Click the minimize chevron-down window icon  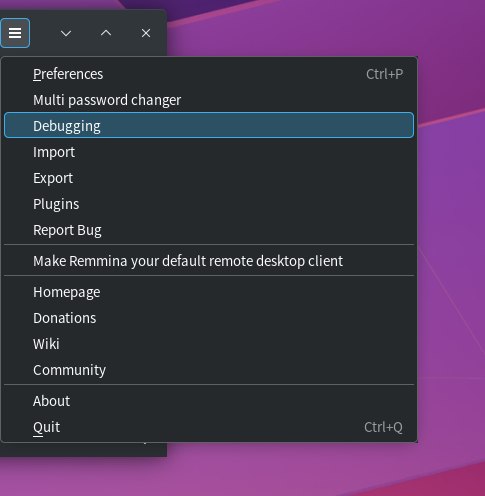click(x=66, y=33)
